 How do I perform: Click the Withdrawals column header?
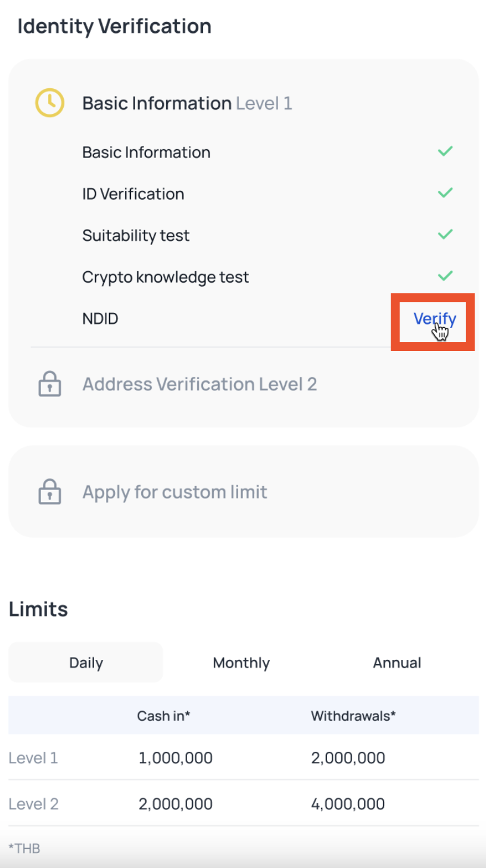coord(353,715)
